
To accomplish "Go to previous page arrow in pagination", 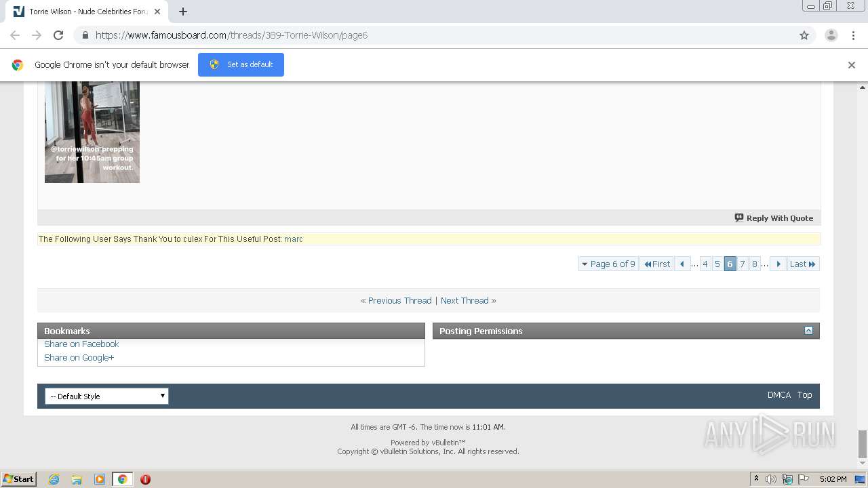I will coord(682,264).
